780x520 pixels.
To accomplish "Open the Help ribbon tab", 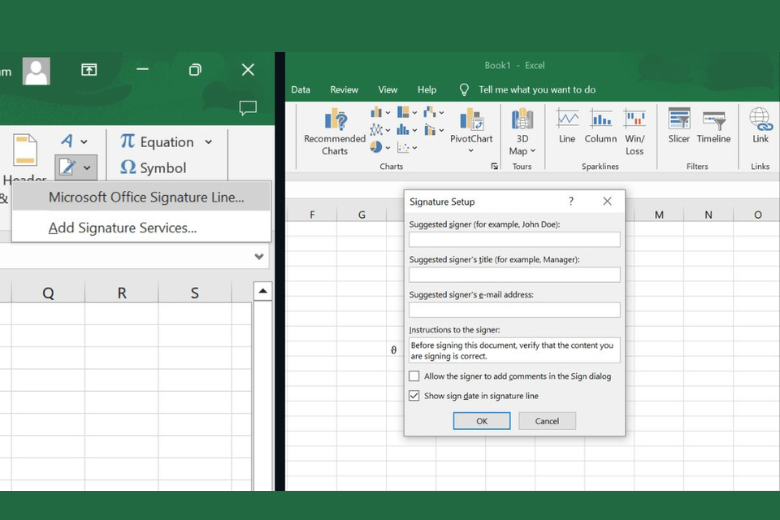I will coord(427,90).
